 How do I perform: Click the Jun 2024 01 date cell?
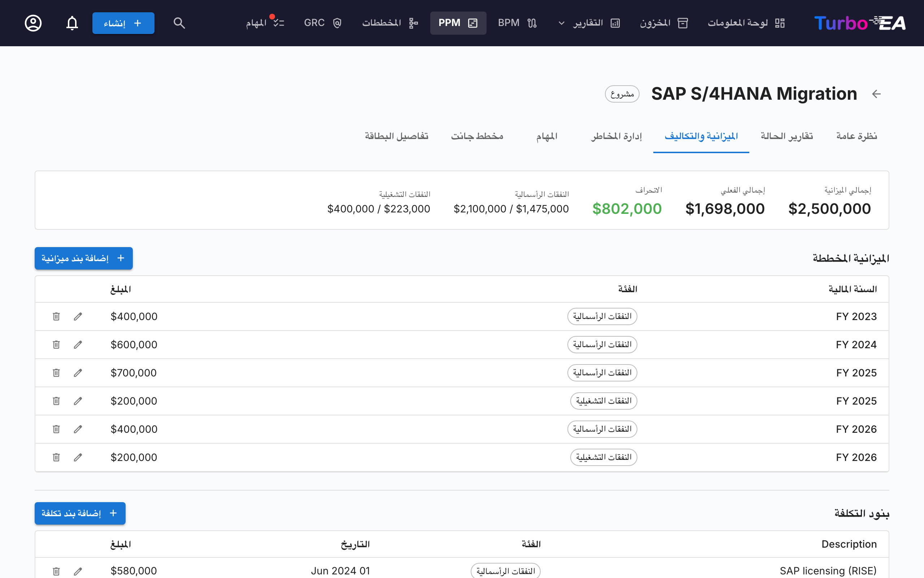click(340, 571)
